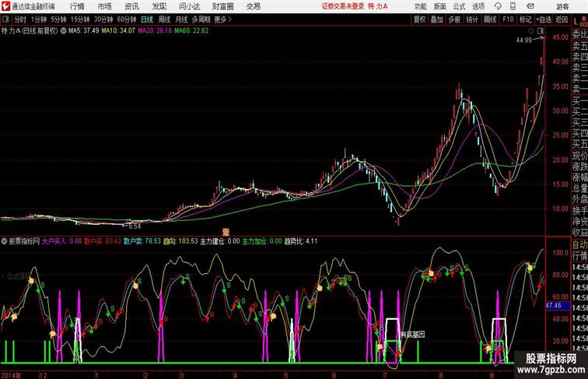Click the 自动 sidebar tab

coord(579,245)
